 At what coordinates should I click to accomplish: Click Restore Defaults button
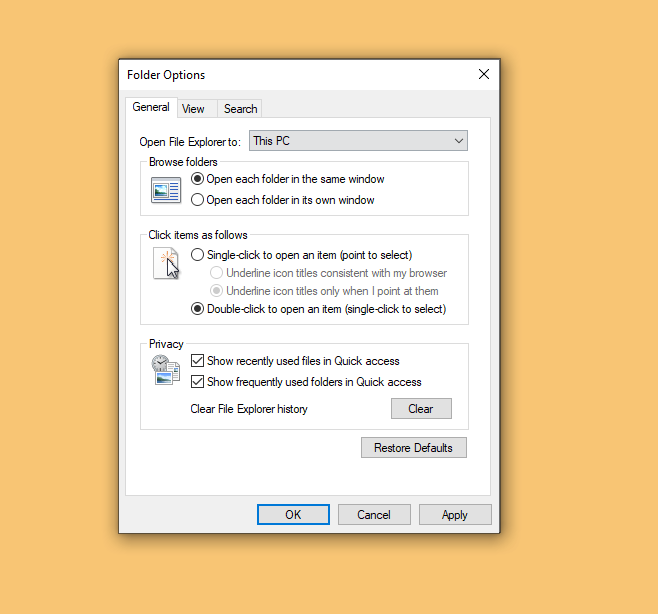tap(414, 447)
